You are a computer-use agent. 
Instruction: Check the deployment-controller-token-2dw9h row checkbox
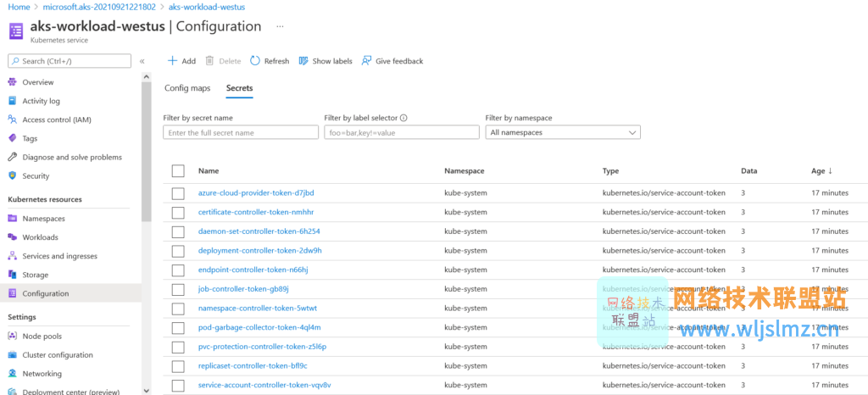(x=178, y=251)
